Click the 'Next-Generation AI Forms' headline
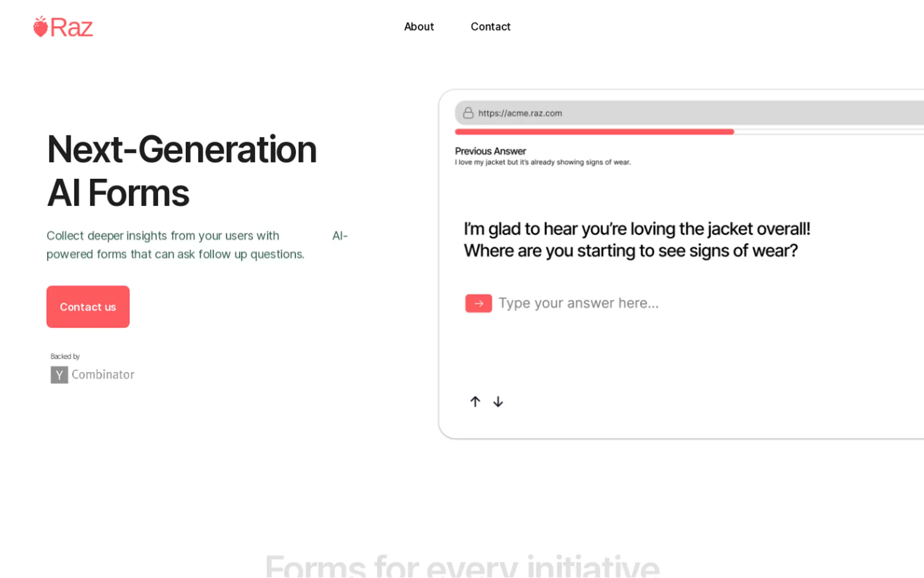The image size is (924, 578). pos(182,171)
